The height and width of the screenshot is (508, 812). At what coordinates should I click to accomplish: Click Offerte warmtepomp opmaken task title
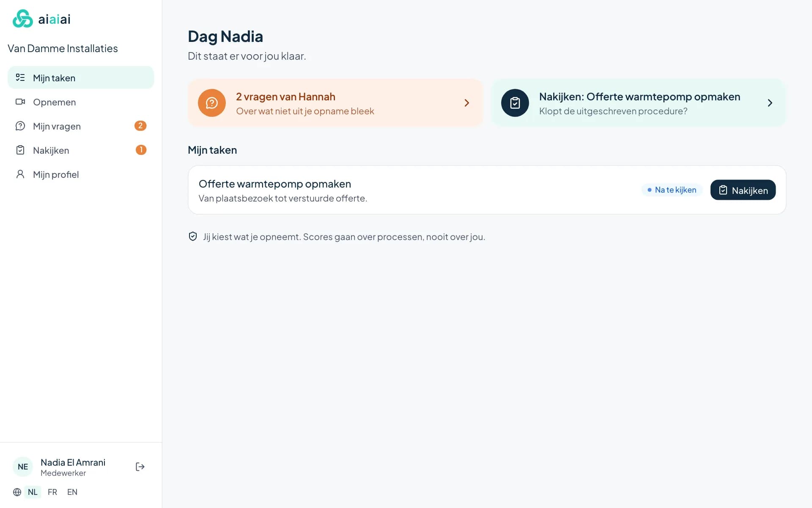275,184
